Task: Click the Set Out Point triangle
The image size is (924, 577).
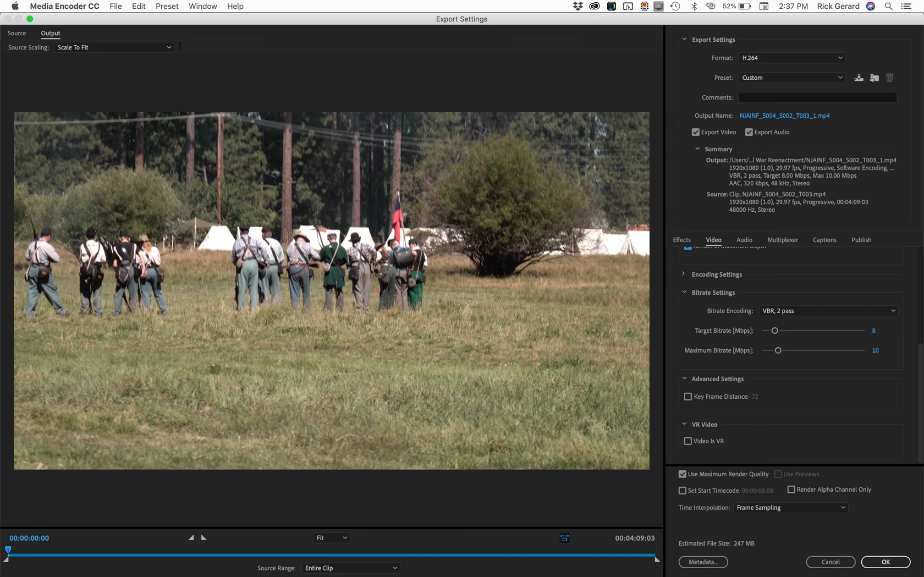Action: (204, 537)
